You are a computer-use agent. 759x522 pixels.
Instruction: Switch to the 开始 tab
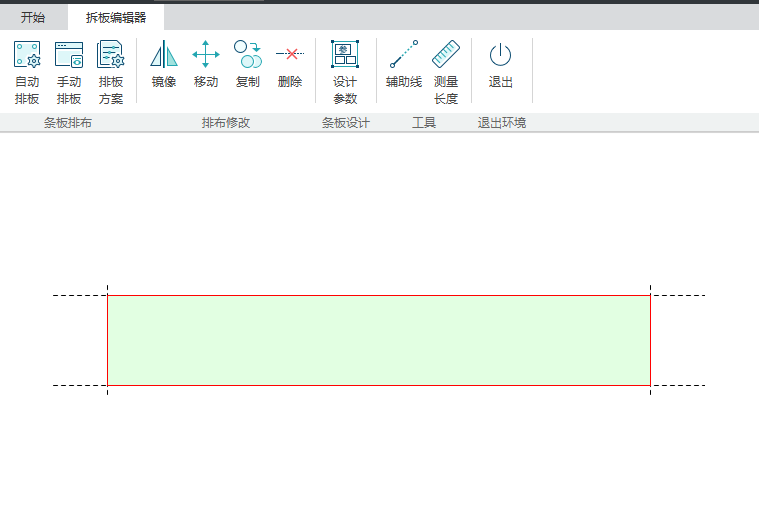point(33,18)
